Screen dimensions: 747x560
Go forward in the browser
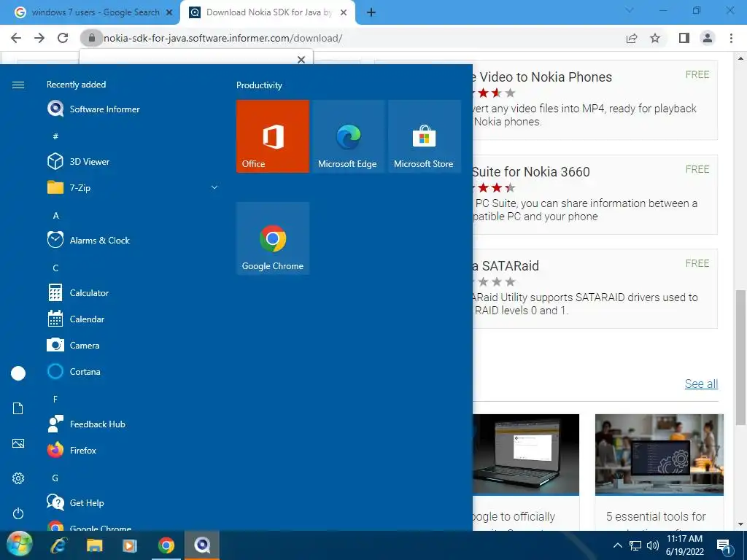tap(39, 38)
